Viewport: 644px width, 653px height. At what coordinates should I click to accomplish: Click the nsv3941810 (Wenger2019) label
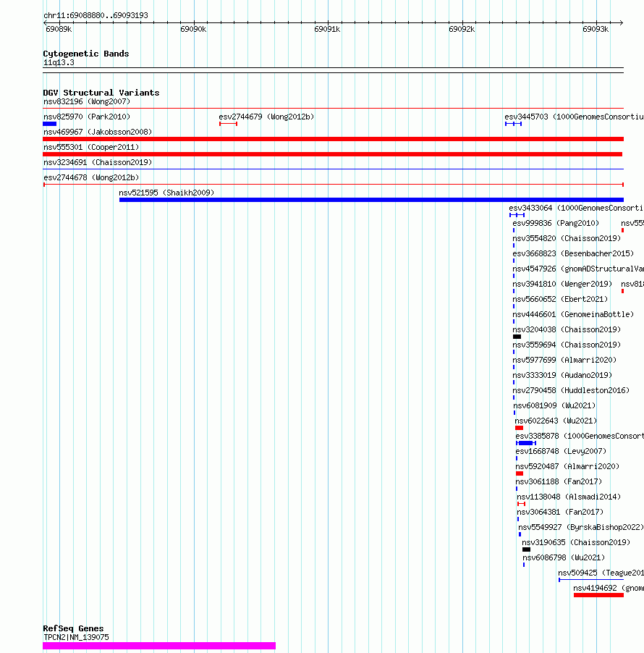click(562, 284)
